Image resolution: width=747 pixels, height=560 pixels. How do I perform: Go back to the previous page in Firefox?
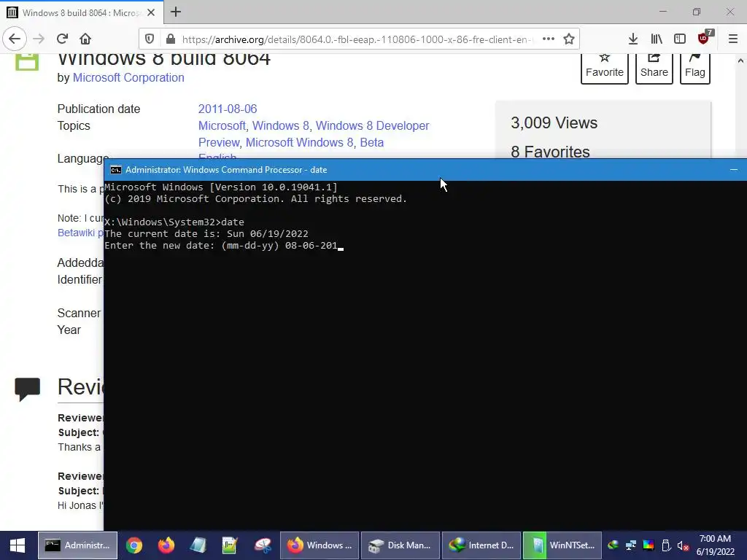tap(15, 39)
